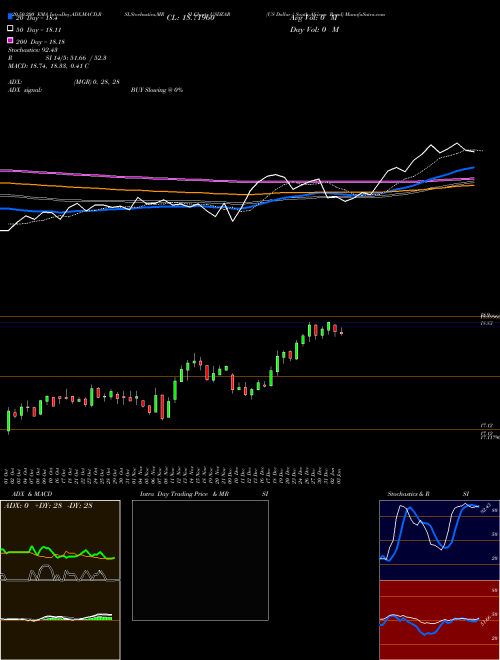Click the first tall green candlestick
500x660 pixels.
(8, 420)
